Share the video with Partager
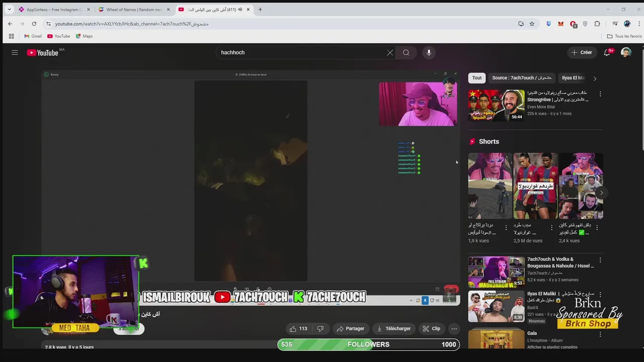 click(350, 328)
